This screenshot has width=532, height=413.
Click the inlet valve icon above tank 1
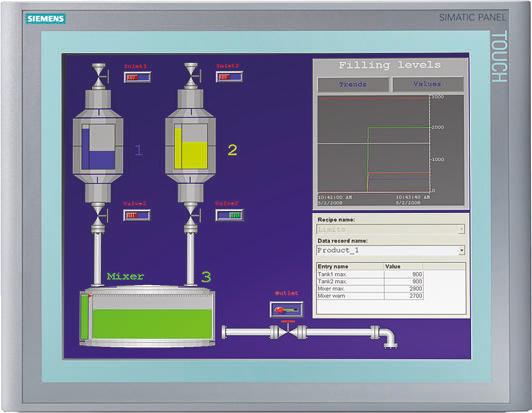pos(99,76)
